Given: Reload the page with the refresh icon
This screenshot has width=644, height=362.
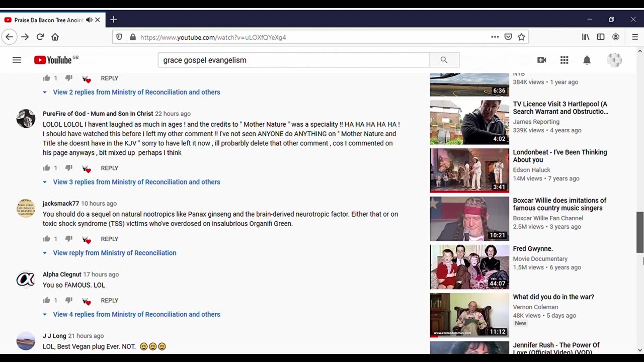Looking at the screenshot, I should click(40, 37).
